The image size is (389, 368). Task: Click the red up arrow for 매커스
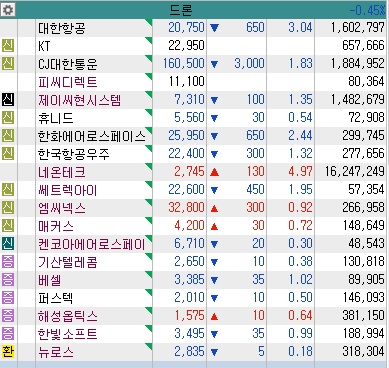pos(214,227)
